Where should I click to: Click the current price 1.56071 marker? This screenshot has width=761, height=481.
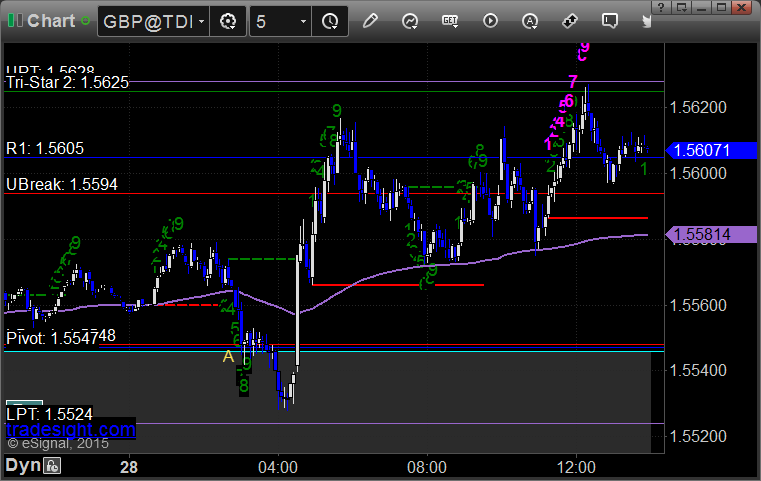711,150
